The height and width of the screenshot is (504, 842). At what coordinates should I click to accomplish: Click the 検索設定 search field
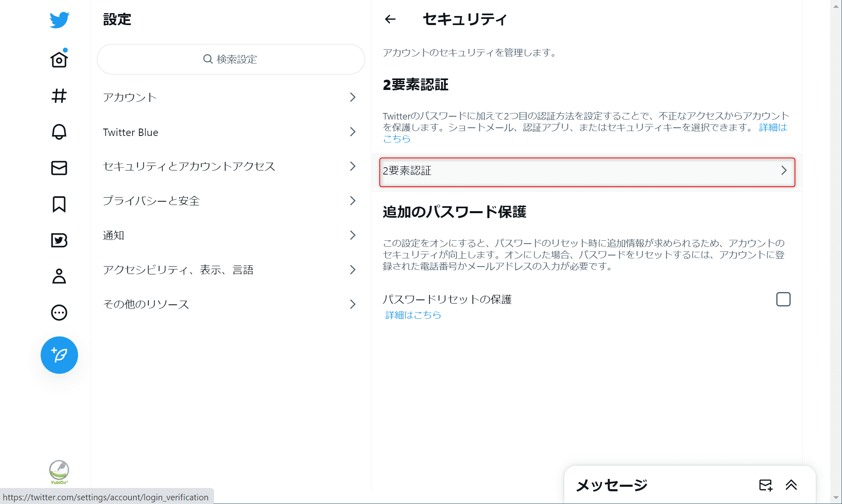pyautogui.click(x=231, y=59)
